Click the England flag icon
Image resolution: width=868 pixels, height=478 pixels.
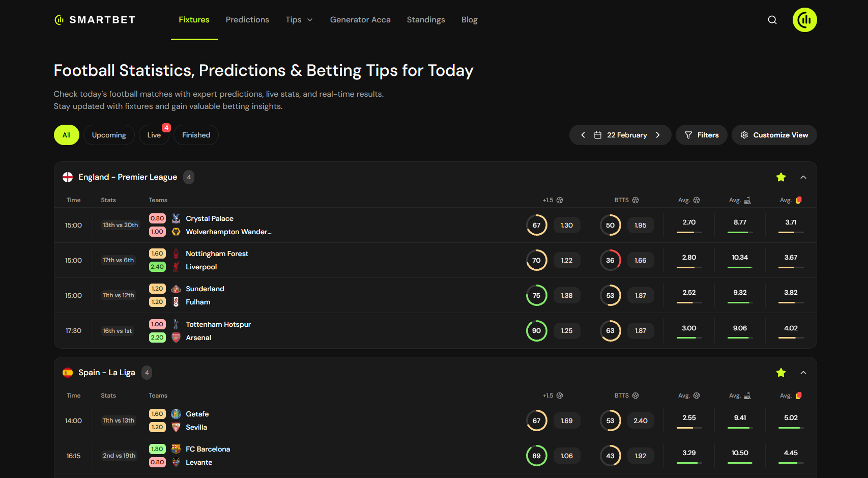click(68, 177)
